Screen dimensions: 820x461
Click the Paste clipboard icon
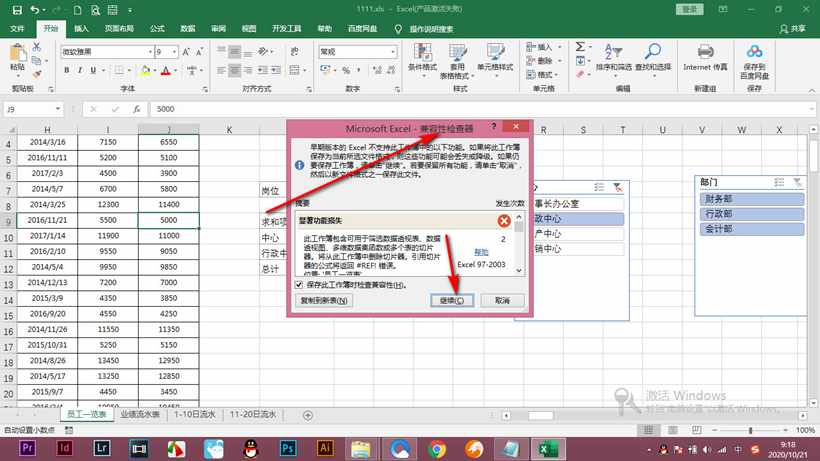pos(17,52)
